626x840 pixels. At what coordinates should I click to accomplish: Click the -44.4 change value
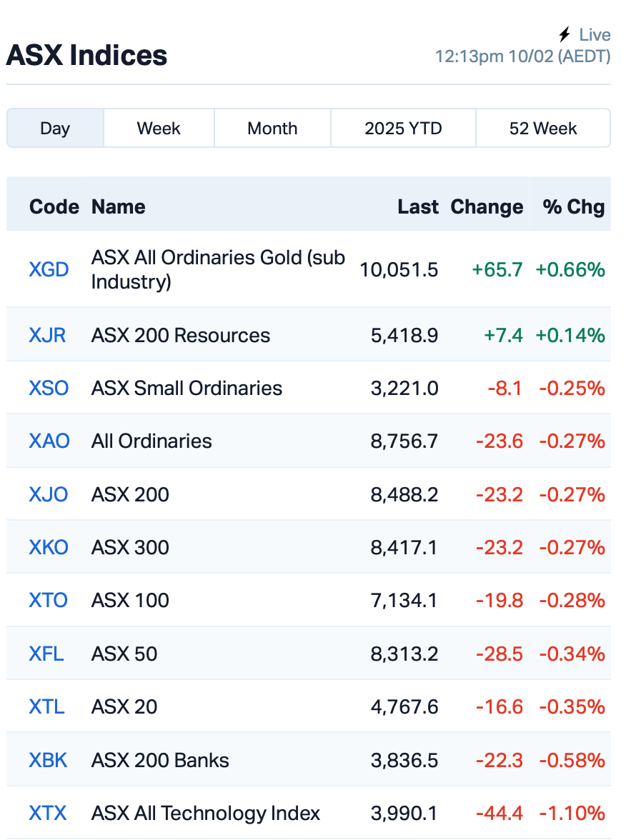coord(500,813)
